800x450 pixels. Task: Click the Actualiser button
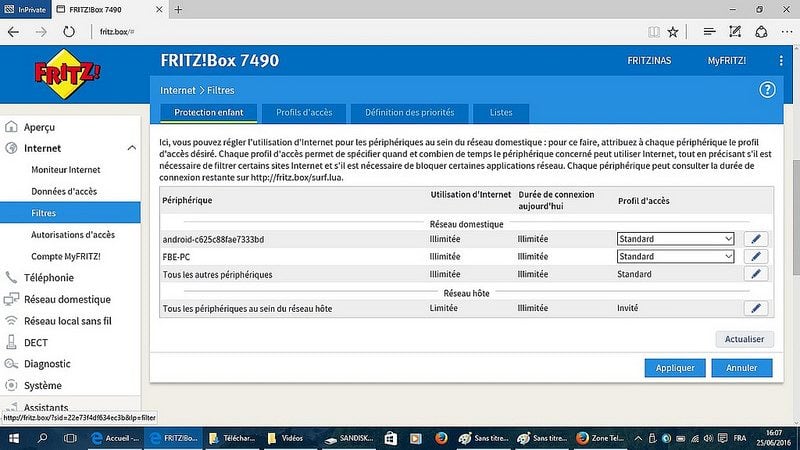744,339
